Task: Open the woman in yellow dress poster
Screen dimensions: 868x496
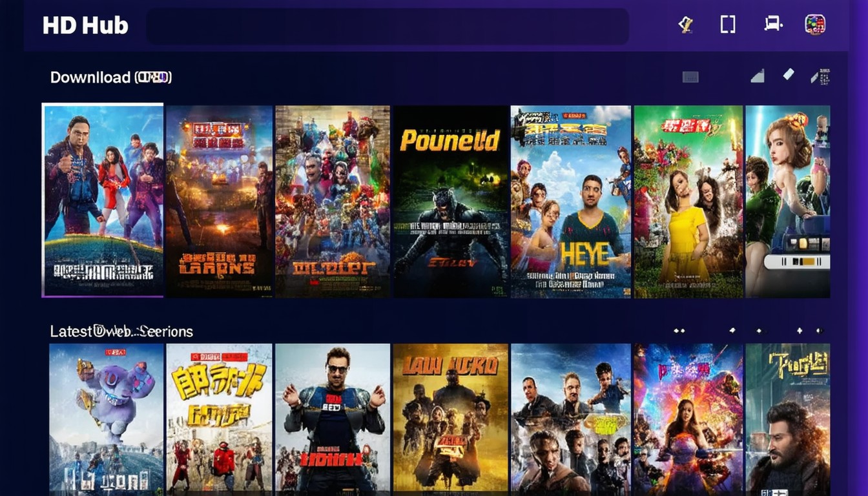Action: [688, 201]
